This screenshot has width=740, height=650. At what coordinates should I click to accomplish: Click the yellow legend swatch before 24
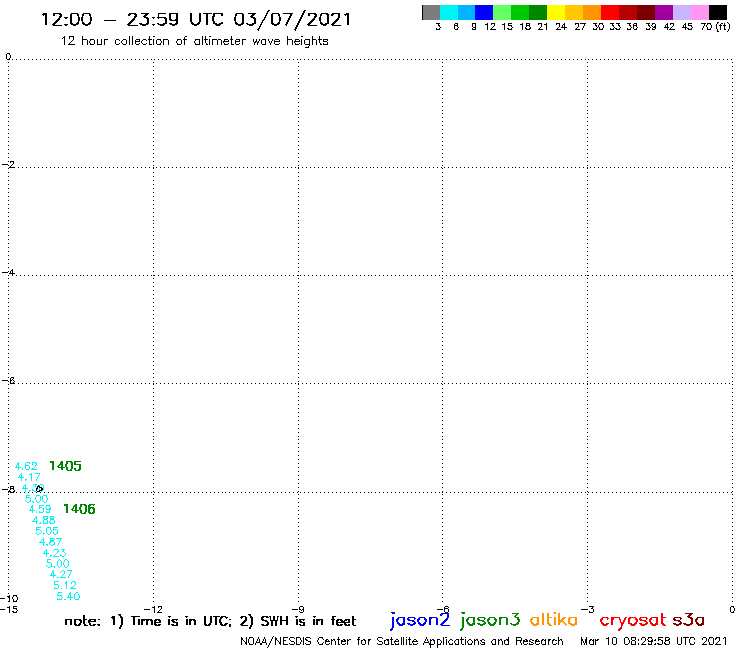coord(556,12)
